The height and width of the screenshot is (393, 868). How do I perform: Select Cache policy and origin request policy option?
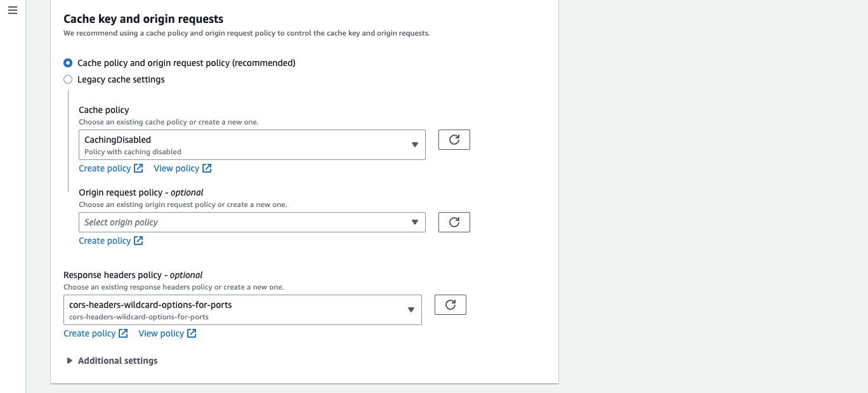click(68, 63)
